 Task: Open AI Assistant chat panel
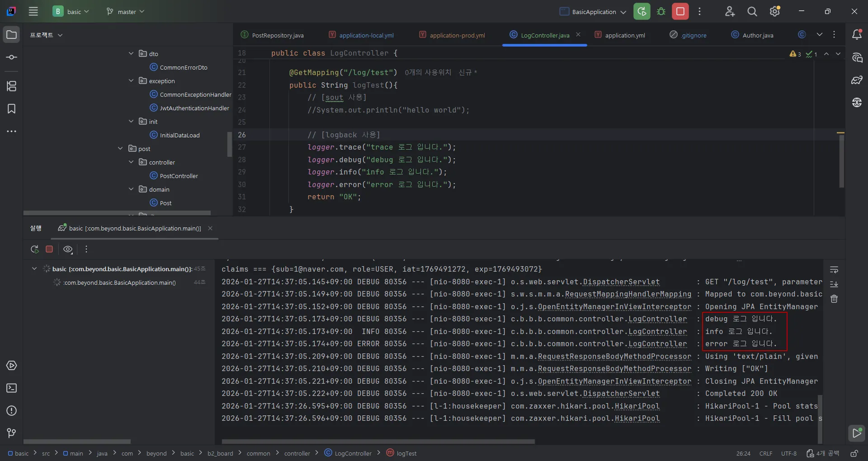[x=857, y=57]
